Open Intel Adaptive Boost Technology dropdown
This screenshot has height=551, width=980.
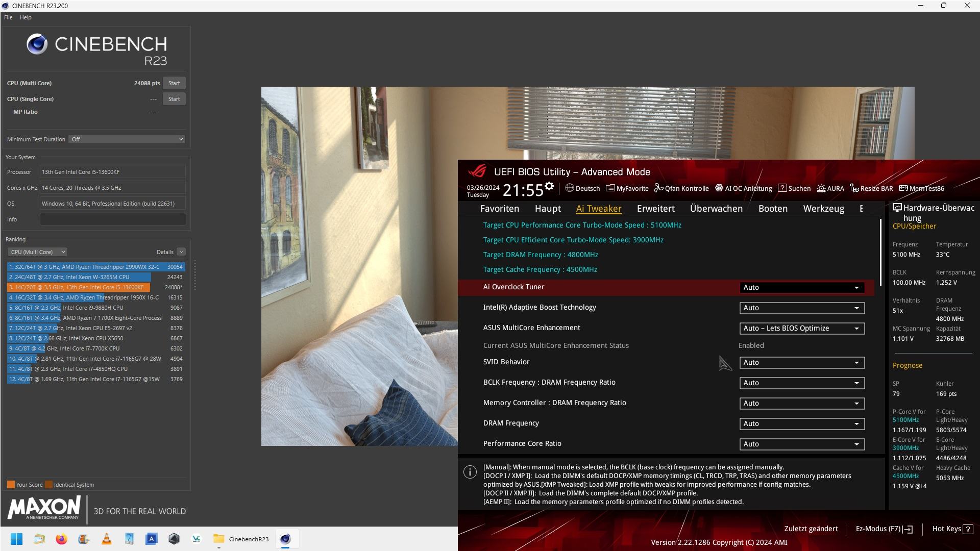point(802,308)
